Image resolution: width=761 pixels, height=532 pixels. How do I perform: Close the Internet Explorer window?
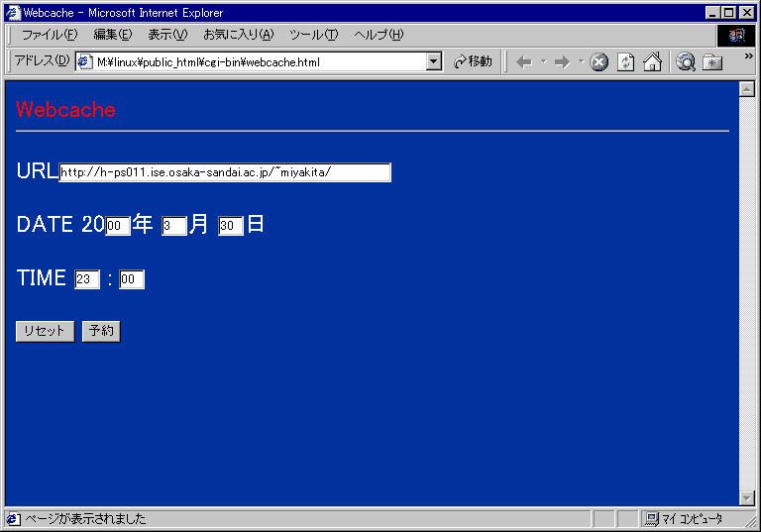coord(747,13)
